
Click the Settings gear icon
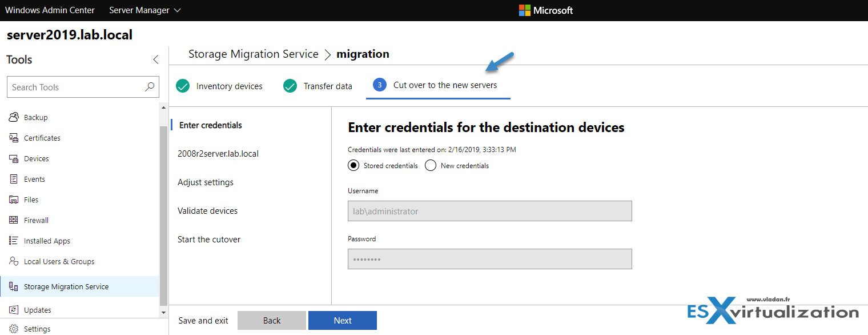tap(14, 329)
